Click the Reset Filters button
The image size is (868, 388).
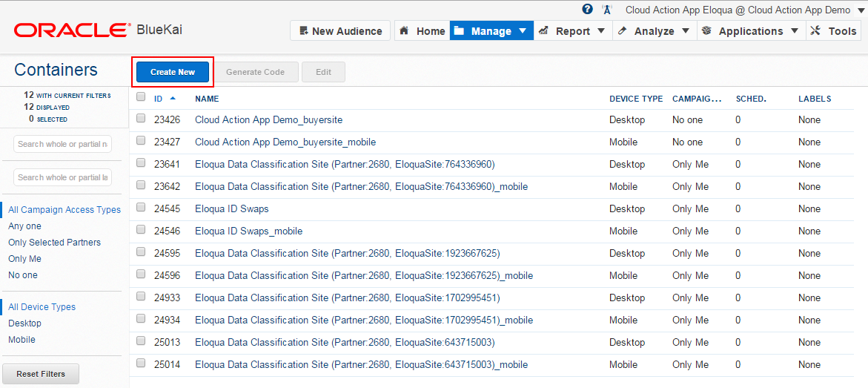pyautogui.click(x=41, y=374)
